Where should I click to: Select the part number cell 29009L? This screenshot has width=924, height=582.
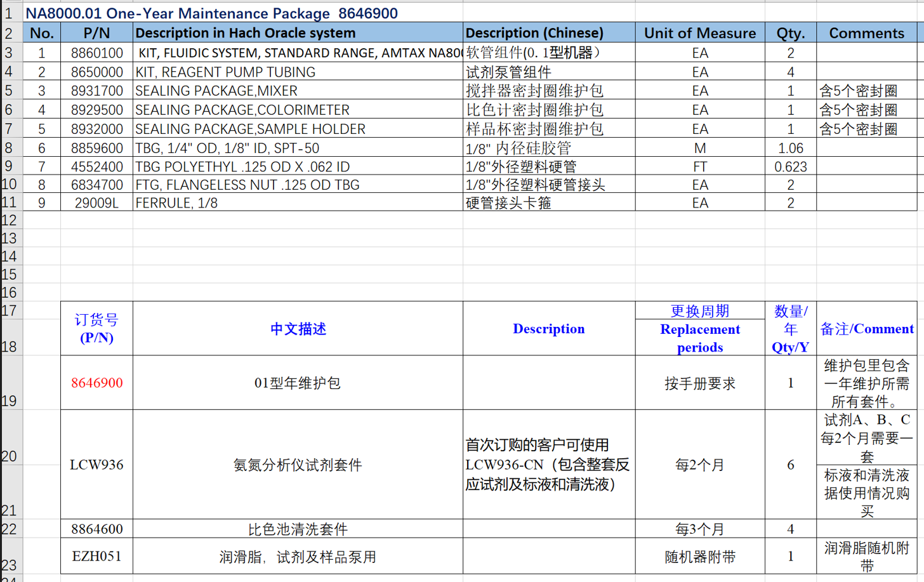point(96,203)
